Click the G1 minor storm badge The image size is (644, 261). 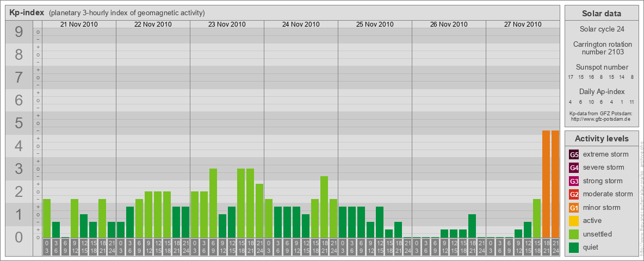(574, 208)
